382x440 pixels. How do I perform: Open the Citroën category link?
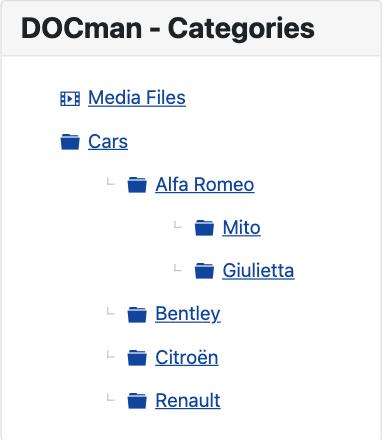pyautogui.click(x=187, y=357)
